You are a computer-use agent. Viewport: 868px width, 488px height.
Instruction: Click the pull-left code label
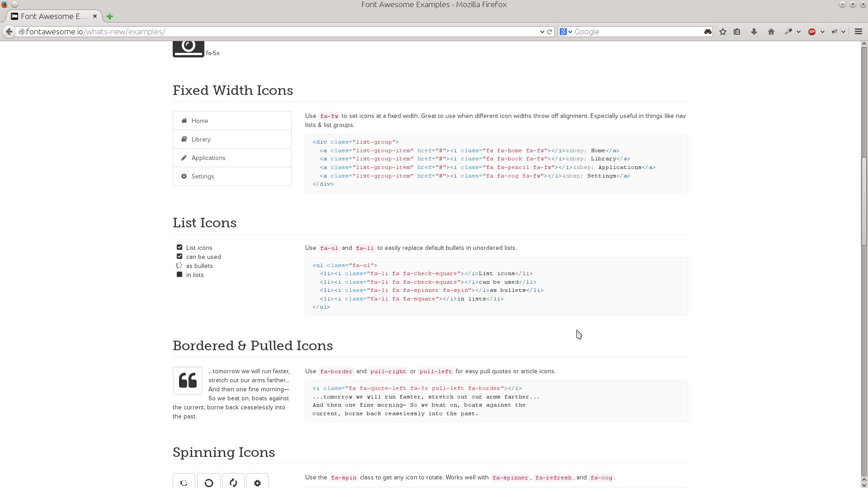point(435,371)
